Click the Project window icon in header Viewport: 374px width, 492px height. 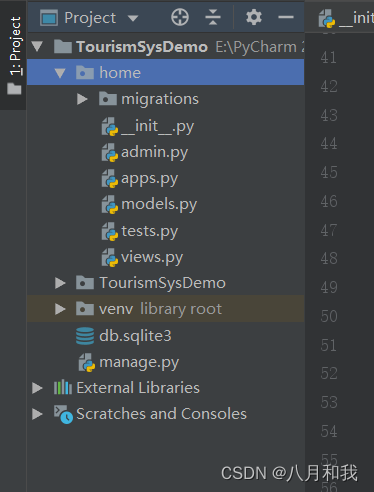click(x=49, y=18)
